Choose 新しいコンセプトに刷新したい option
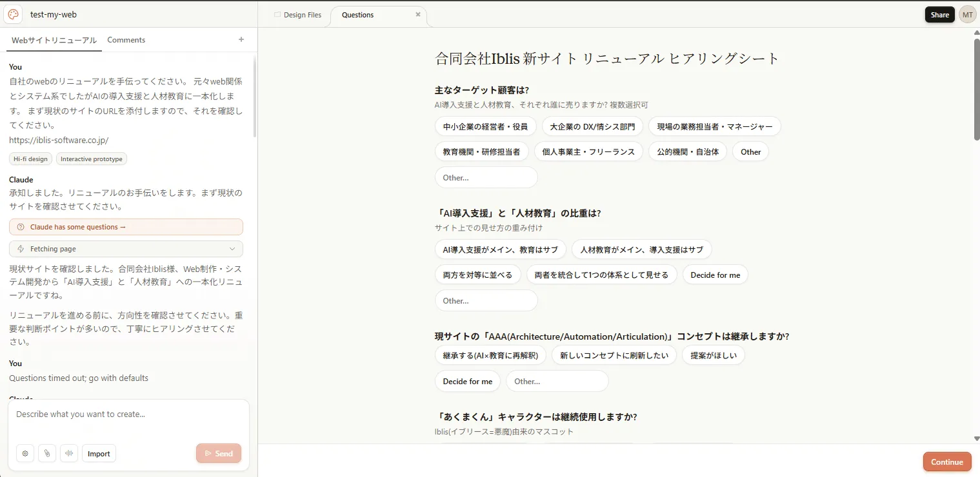The width and height of the screenshot is (980, 477). point(614,355)
